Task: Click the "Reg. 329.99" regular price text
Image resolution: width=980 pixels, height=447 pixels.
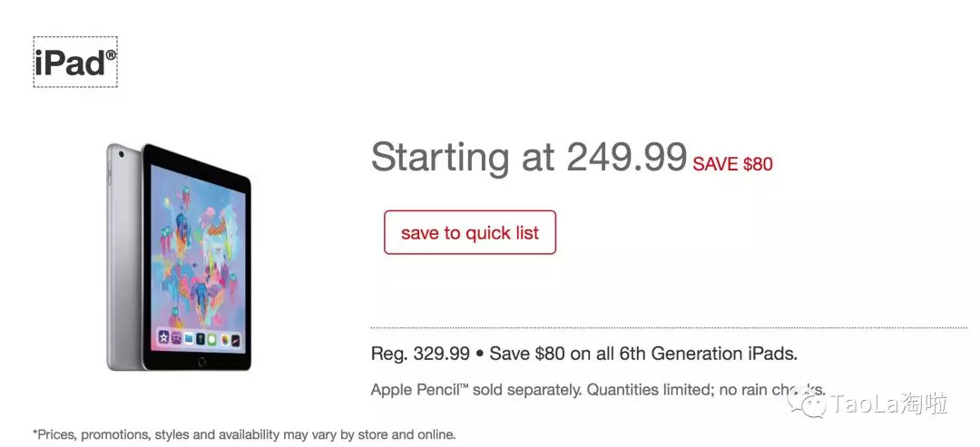Action: point(420,354)
